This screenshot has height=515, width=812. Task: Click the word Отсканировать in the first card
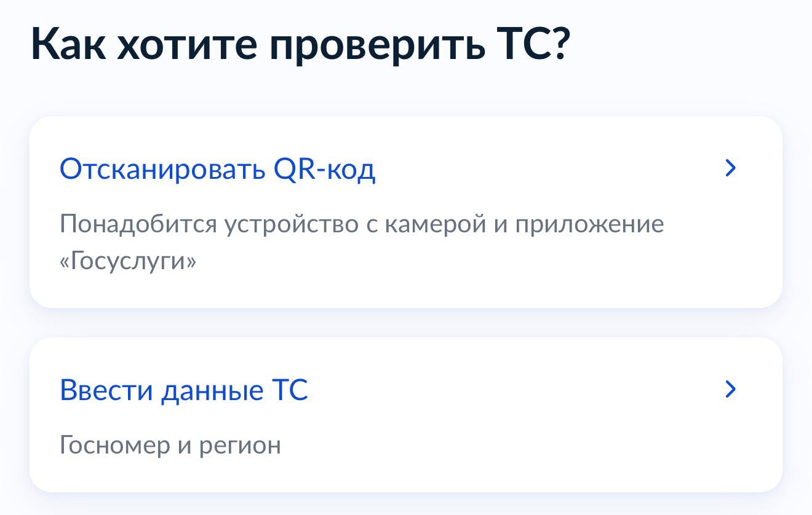click(161, 168)
